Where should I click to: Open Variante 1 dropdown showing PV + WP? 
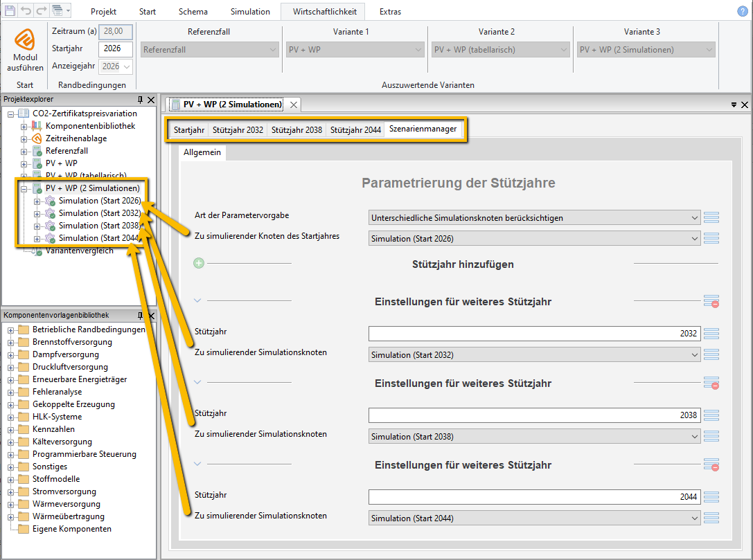[x=355, y=49]
